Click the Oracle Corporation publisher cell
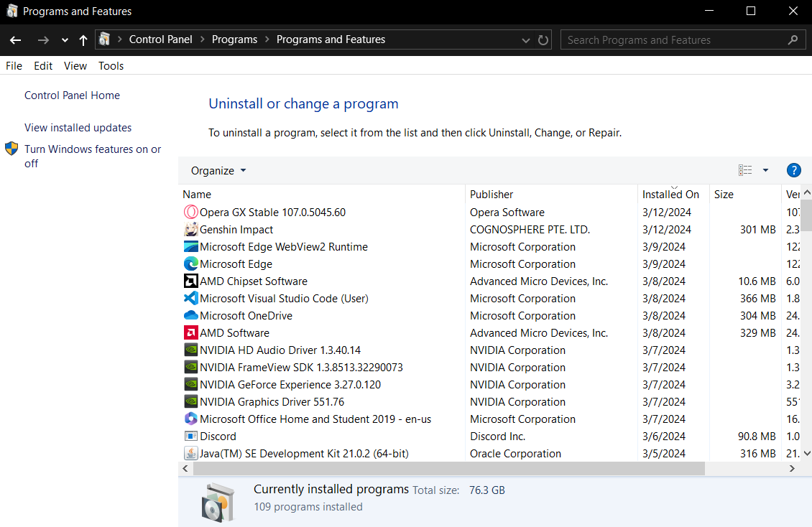The height and width of the screenshot is (527, 812). pos(515,454)
